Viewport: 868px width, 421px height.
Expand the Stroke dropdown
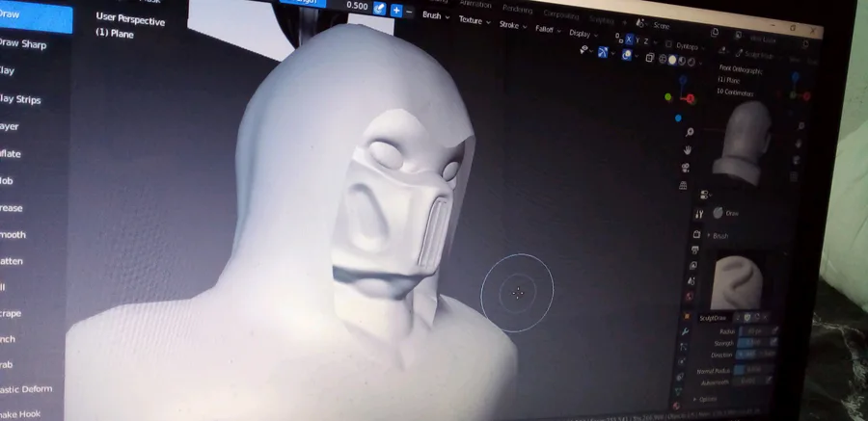pyautogui.click(x=513, y=25)
